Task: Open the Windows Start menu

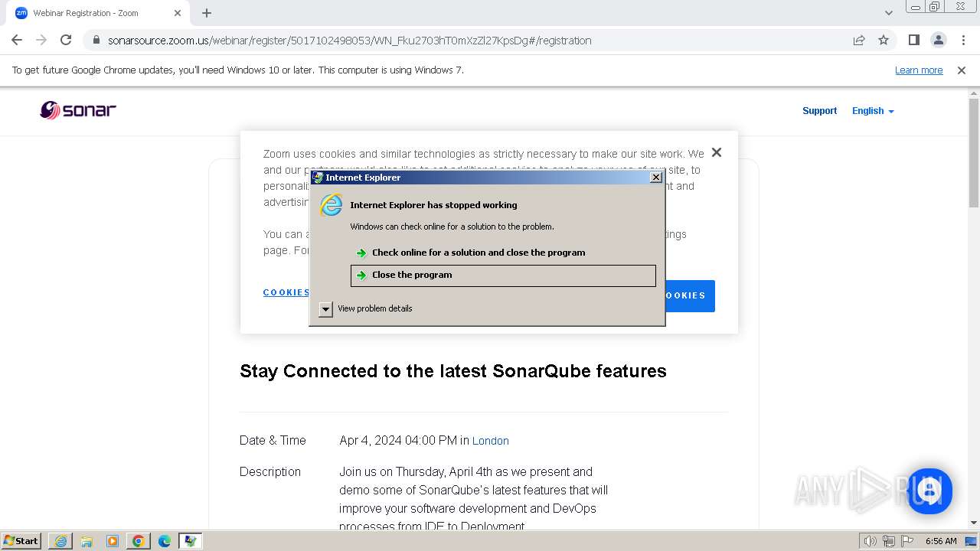Action: pos(21,541)
